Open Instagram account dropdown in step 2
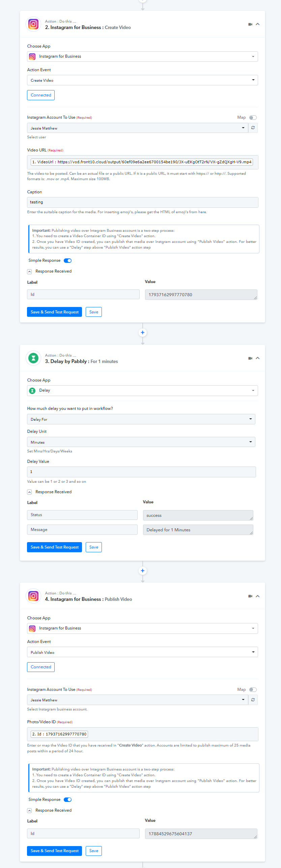The image size is (281, 868). [x=138, y=128]
